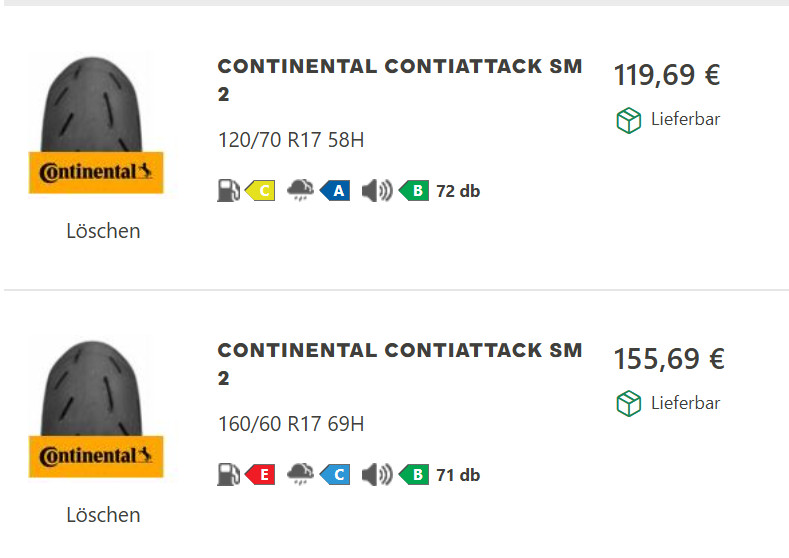Click fuel efficiency icon of 120/70 tire
The width and height of the screenshot is (789, 558).
pyautogui.click(x=229, y=191)
